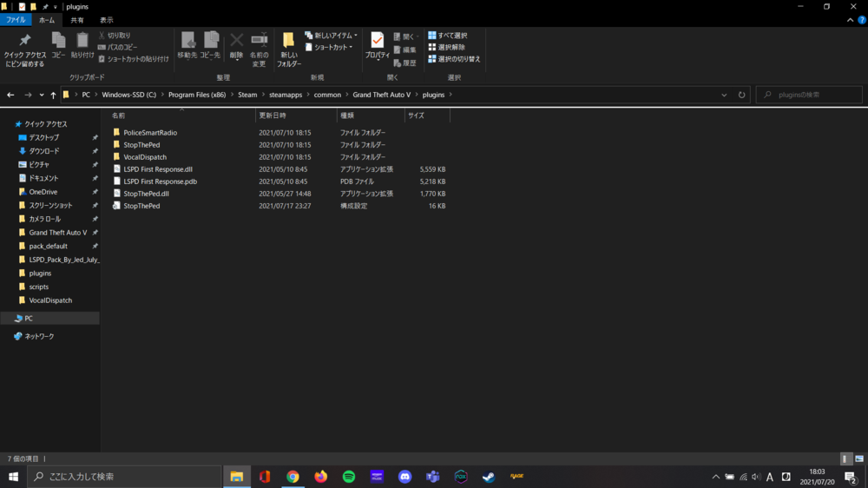This screenshot has width=868, height=488.
Task: Open the File tab
Action: pyautogui.click(x=16, y=20)
